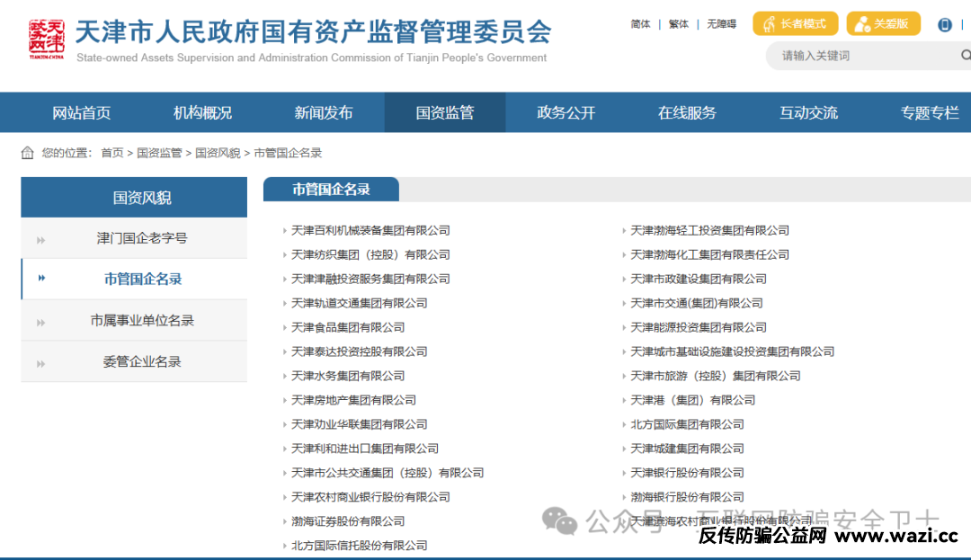Click the arrow icon beside 委管企业名录

(x=40, y=364)
